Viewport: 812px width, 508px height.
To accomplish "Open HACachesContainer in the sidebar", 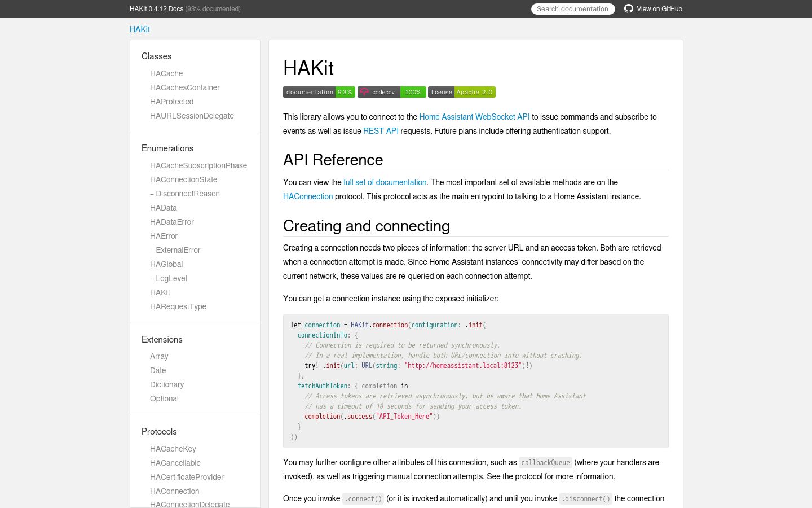I will click(x=185, y=87).
